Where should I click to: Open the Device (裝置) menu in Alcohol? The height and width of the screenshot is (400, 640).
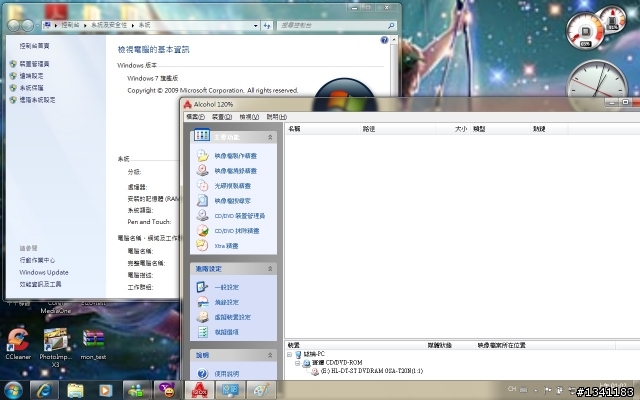pyautogui.click(x=222, y=117)
